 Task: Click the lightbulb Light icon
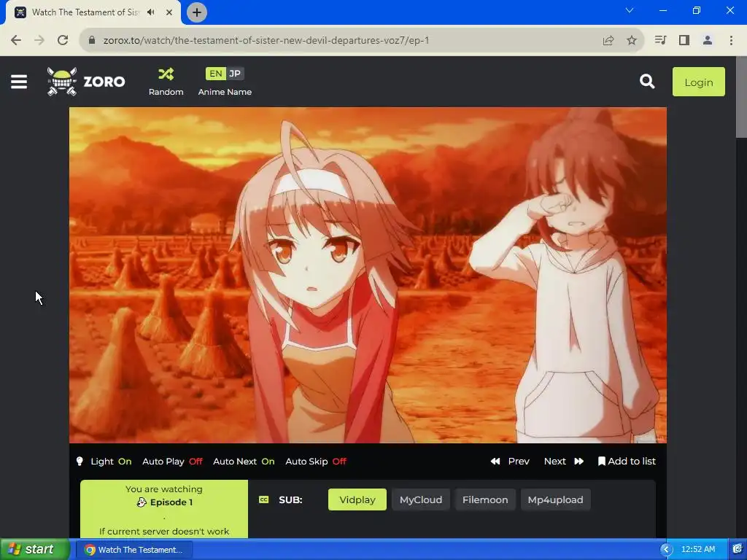(x=80, y=462)
